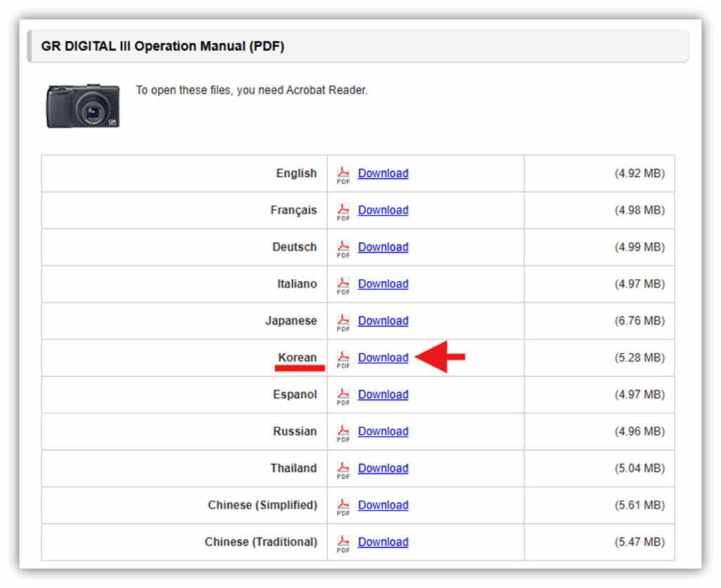Click the PDF icon for Italiano manual

[344, 284]
